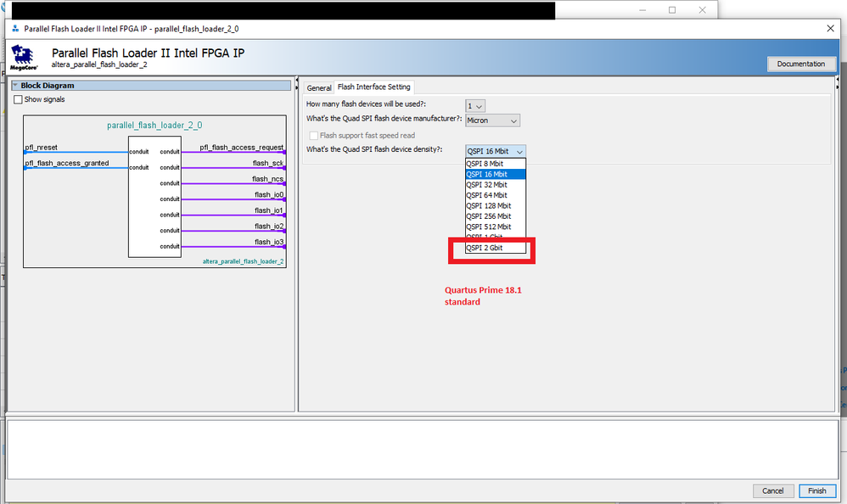Open the Documentation button

(801, 64)
